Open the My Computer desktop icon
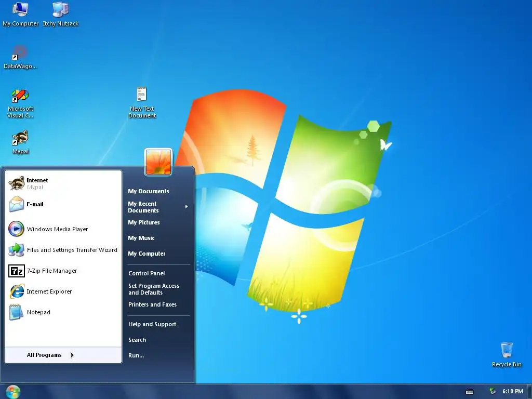Screen dimensions: 532x399 (20, 14)
